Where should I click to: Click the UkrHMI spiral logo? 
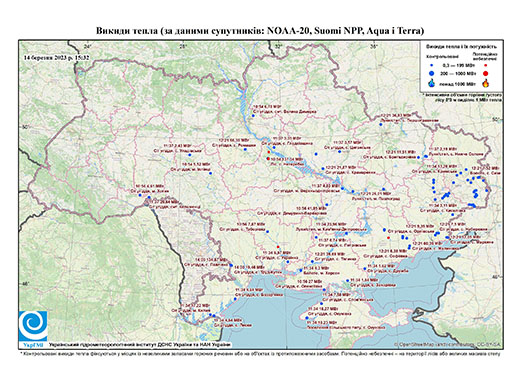point(33,325)
